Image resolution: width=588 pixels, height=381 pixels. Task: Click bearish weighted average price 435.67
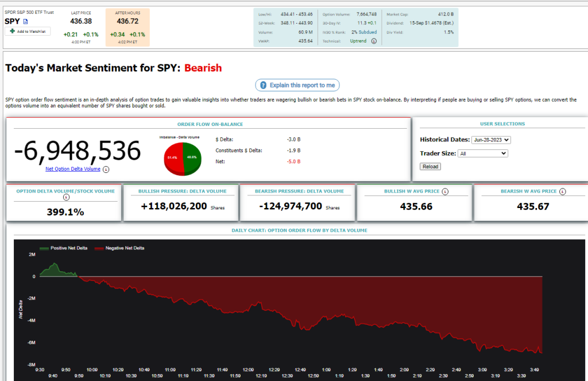[533, 207]
